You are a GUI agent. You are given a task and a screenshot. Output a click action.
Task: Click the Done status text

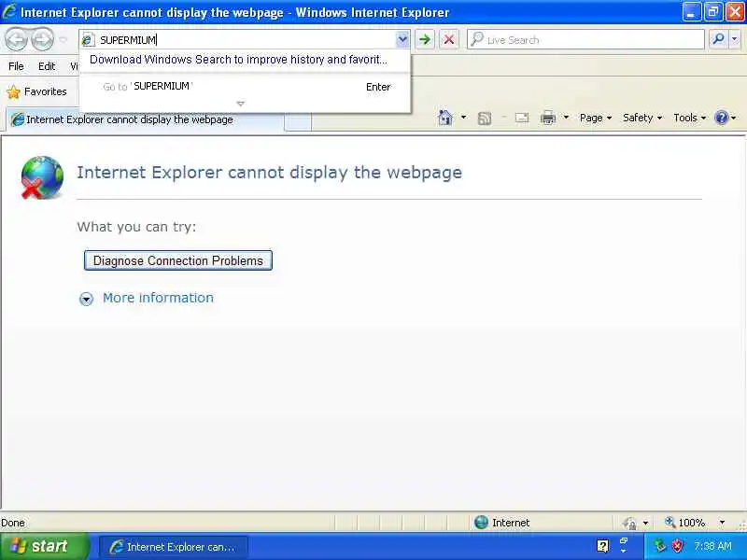tap(13, 523)
